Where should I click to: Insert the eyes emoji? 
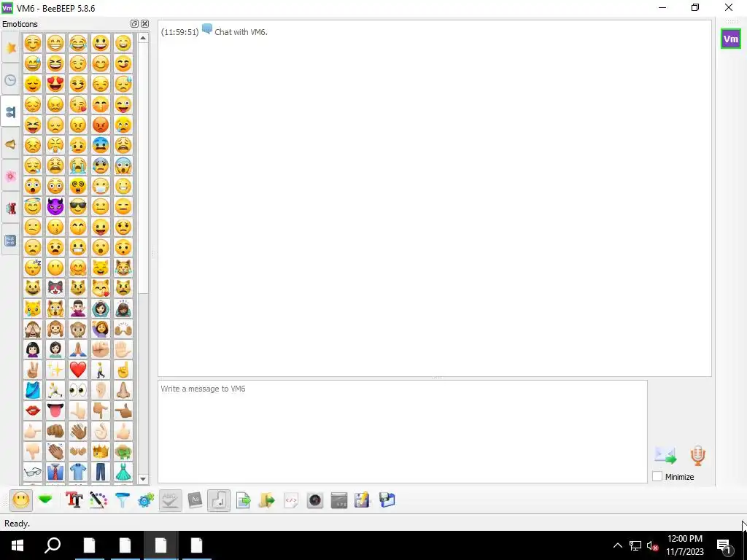(x=77, y=390)
